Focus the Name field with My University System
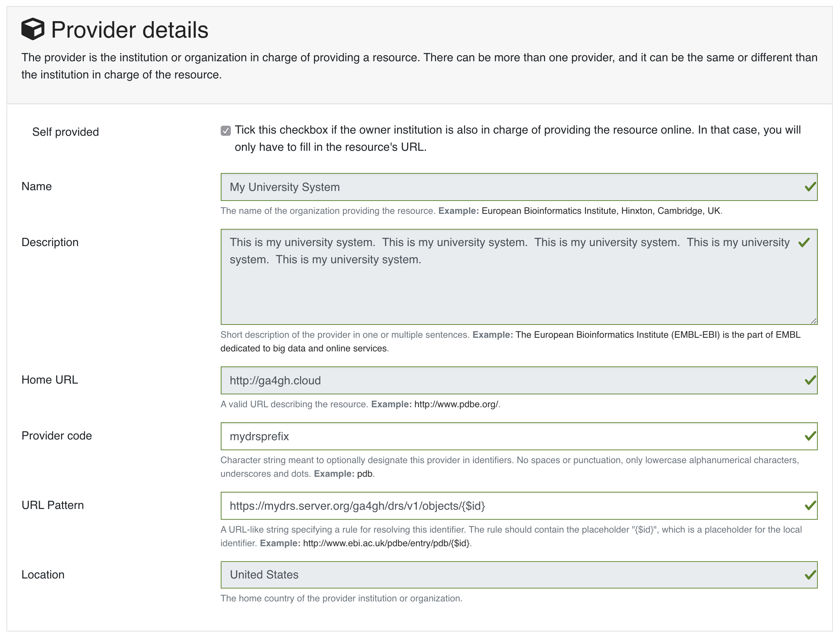The height and width of the screenshot is (639, 840). point(510,187)
